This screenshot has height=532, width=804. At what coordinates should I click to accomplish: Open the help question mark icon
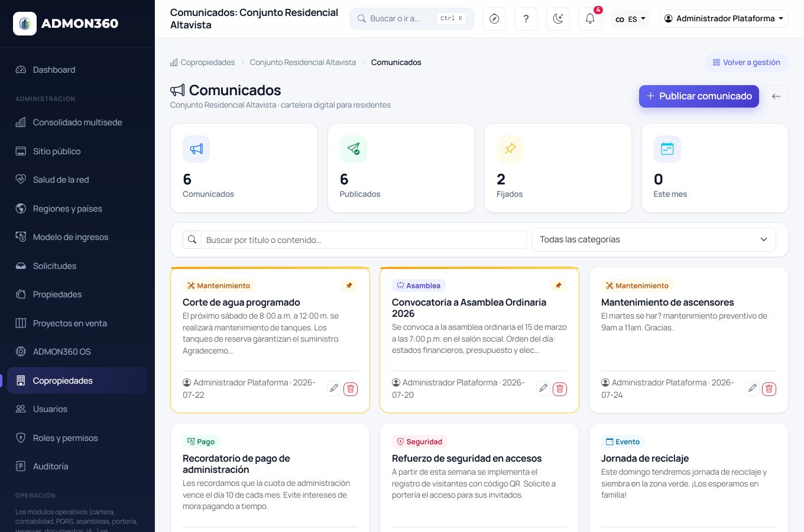(x=526, y=19)
